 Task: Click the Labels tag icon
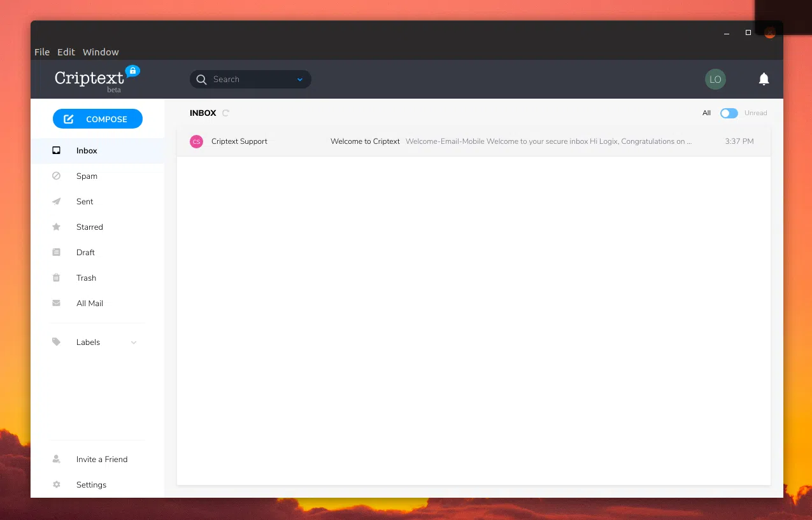coord(56,342)
